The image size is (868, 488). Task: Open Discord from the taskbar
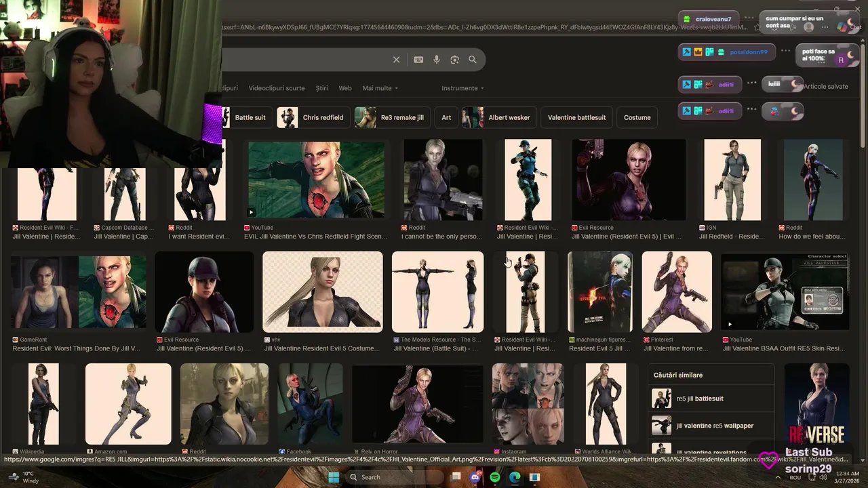[475, 477]
